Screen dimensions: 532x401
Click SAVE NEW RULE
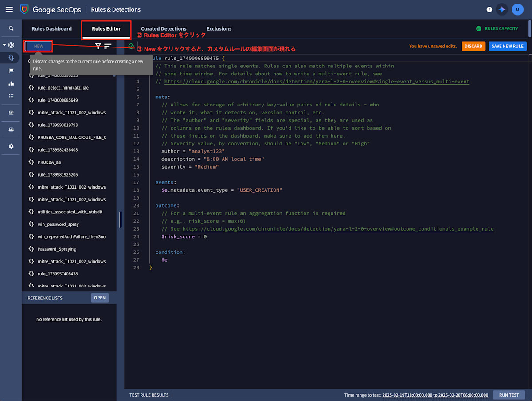coord(508,46)
